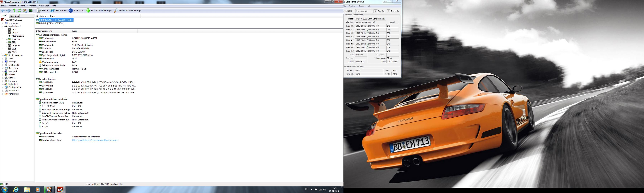Viewport: 644px width, 193px height.
Task: Toggle Auto Self Refresh (ASR) checkbox
Action: point(40,103)
